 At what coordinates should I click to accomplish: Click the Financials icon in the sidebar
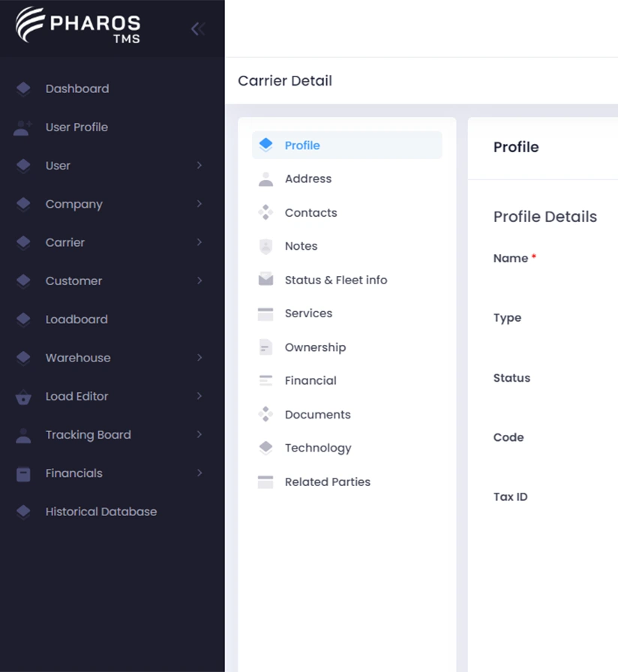click(23, 474)
